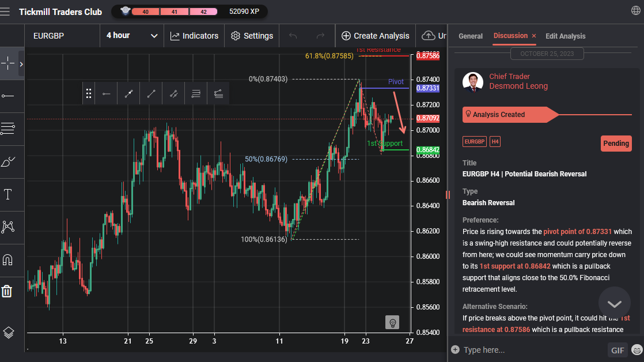
Task: Undo the last chart action
Action: point(293,36)
